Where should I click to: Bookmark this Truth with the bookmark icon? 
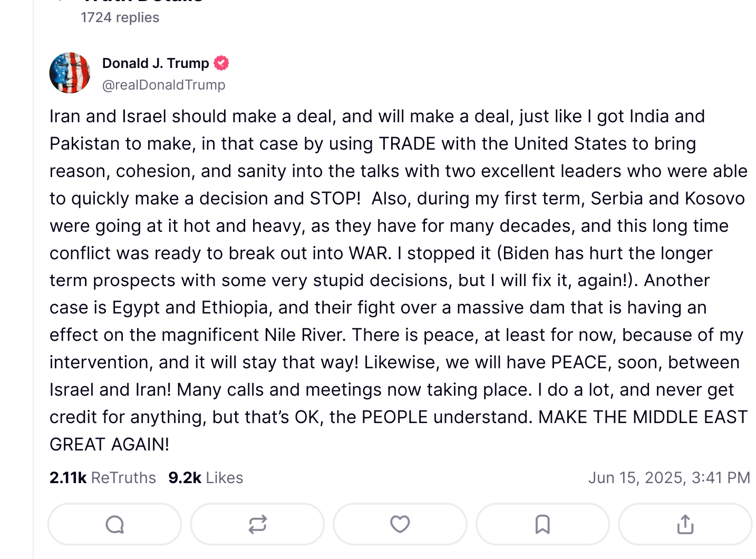click(x=542, y=524)
